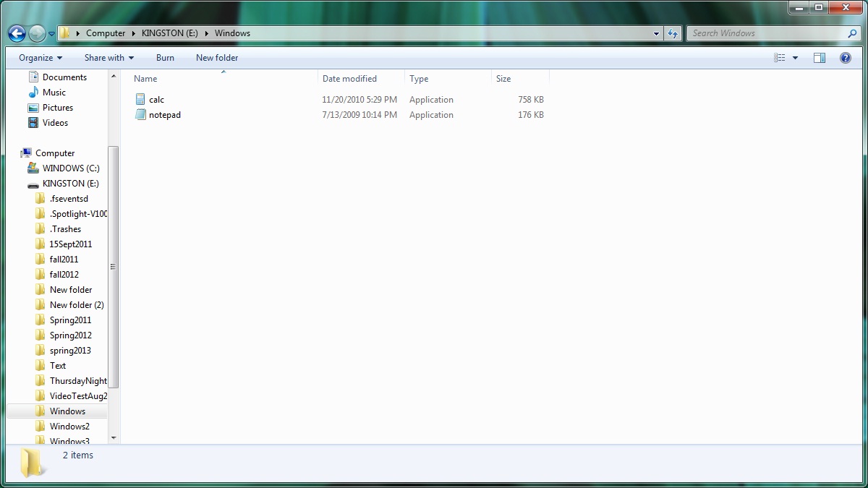
Task: Click the 758 KB size value
Action: click(x=531, y=100)
